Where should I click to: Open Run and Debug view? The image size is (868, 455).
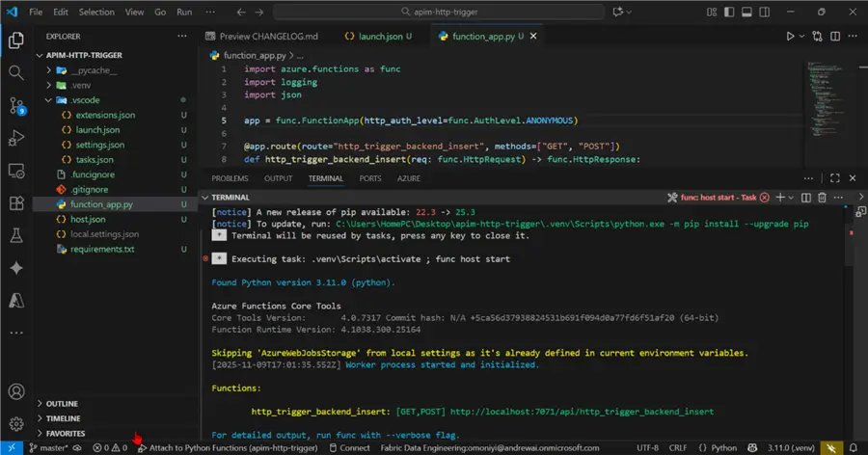[x=16, y=138]
